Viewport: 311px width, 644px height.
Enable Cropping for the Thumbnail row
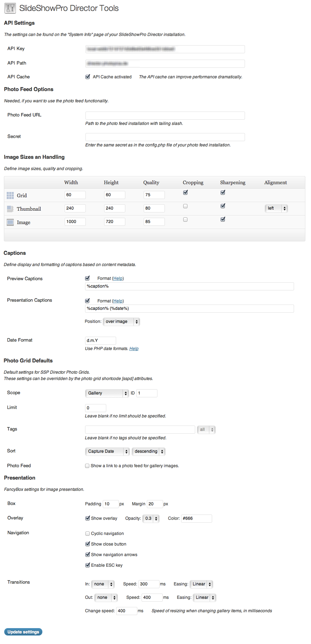click(x=185, y=206)
